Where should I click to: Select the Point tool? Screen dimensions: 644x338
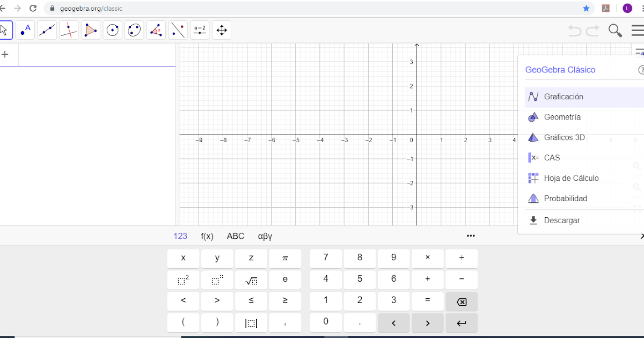(25, 30)
